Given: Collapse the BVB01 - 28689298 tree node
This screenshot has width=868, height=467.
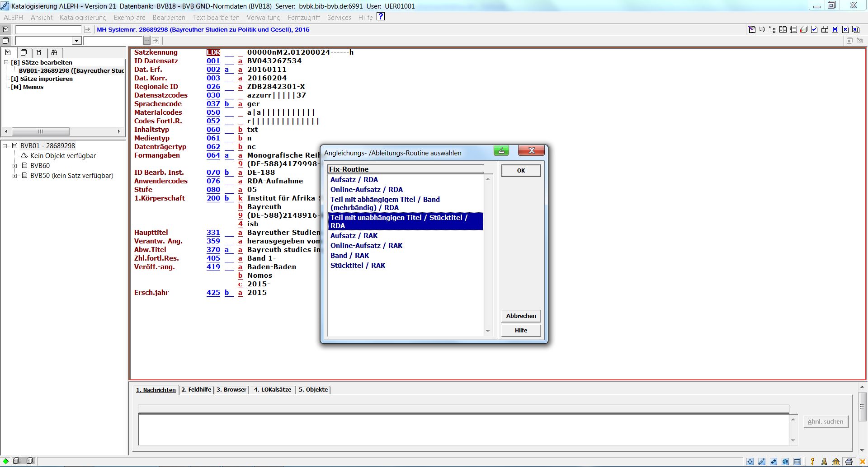Looking at the screenshot, I should point(5,146).
